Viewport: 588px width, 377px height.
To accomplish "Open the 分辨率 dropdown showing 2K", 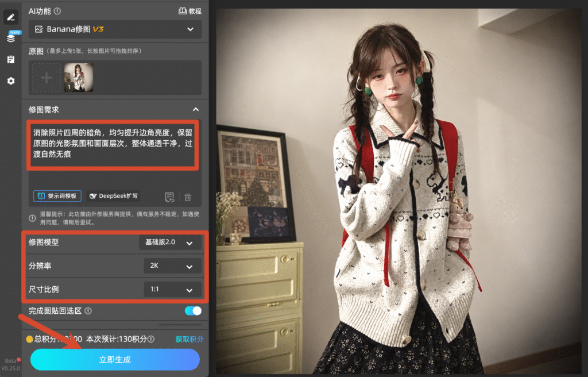I will (x=172, y=266).
